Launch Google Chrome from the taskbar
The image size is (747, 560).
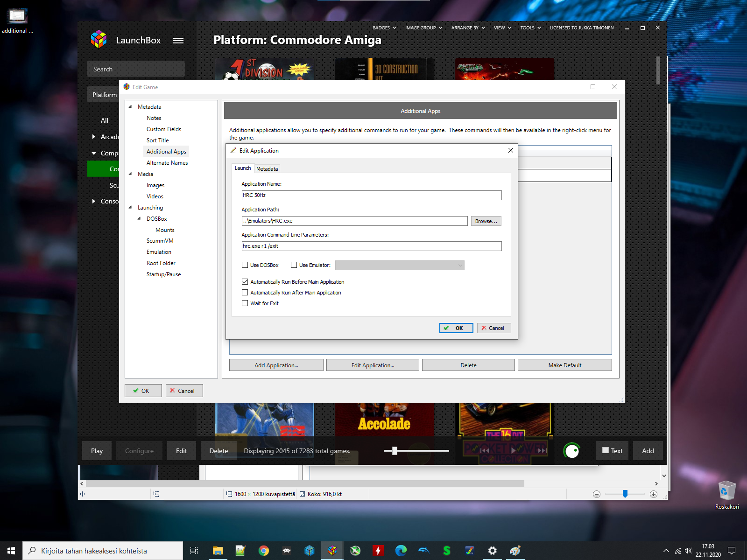point(263,551)
